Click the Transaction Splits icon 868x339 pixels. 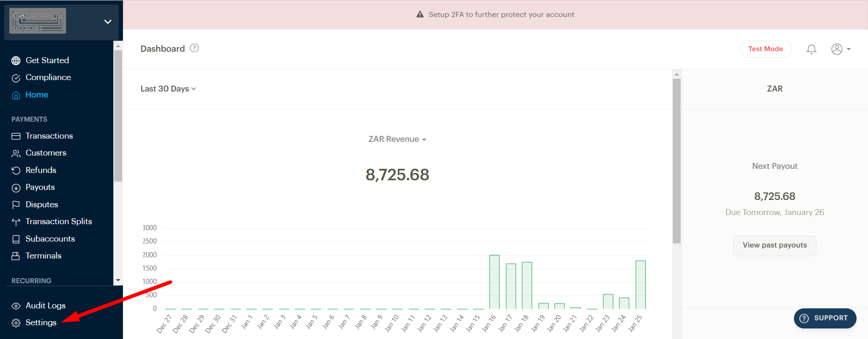click(x=16, y=222)
